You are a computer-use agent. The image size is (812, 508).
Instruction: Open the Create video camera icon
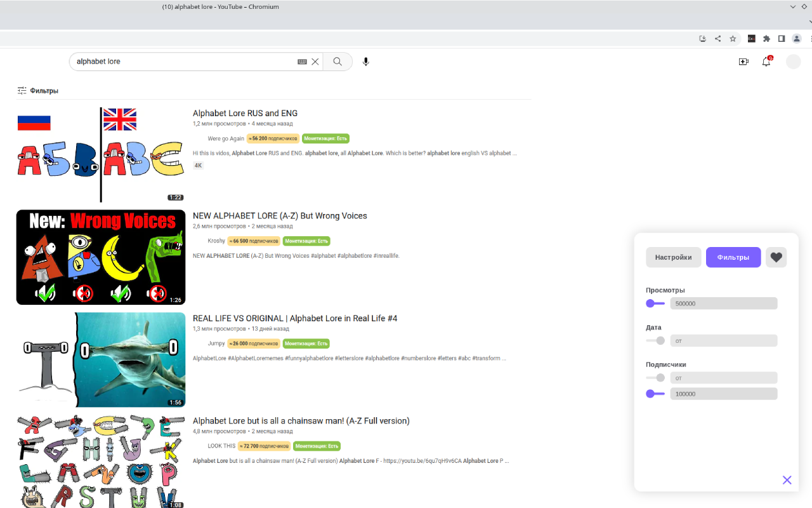[x=743, y=62]
